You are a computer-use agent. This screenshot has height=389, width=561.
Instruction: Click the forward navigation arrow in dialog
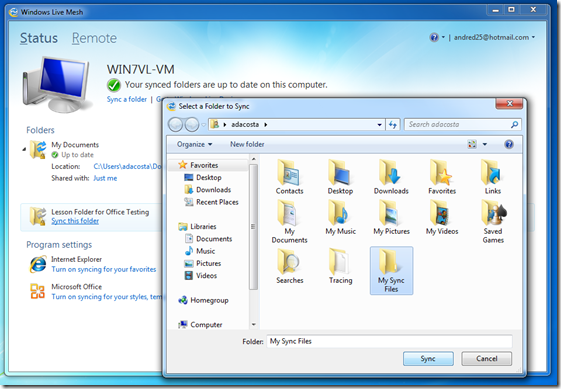pos(192,125)
